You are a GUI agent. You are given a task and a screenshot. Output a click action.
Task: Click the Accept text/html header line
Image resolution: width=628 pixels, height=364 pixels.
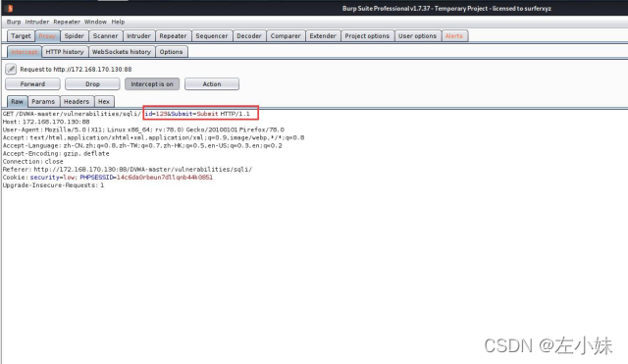[x=153, y=137]
